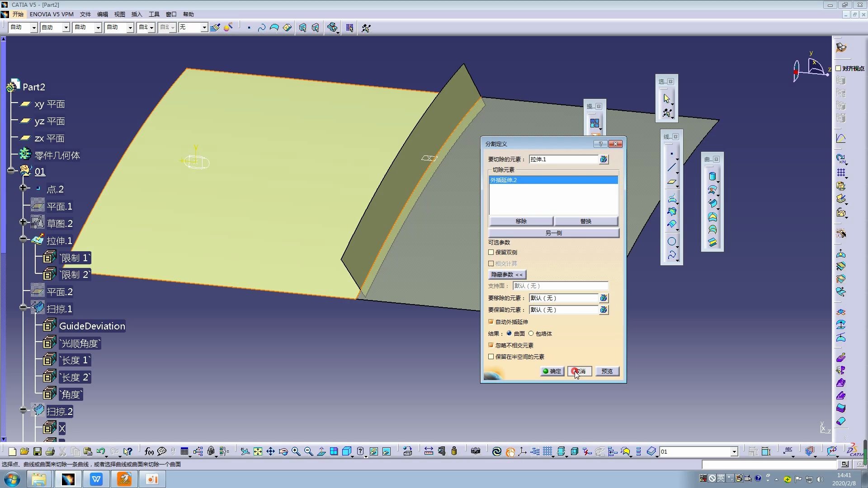Click the 另一侧 button
868x488 pixels.
tap(553, 233)
